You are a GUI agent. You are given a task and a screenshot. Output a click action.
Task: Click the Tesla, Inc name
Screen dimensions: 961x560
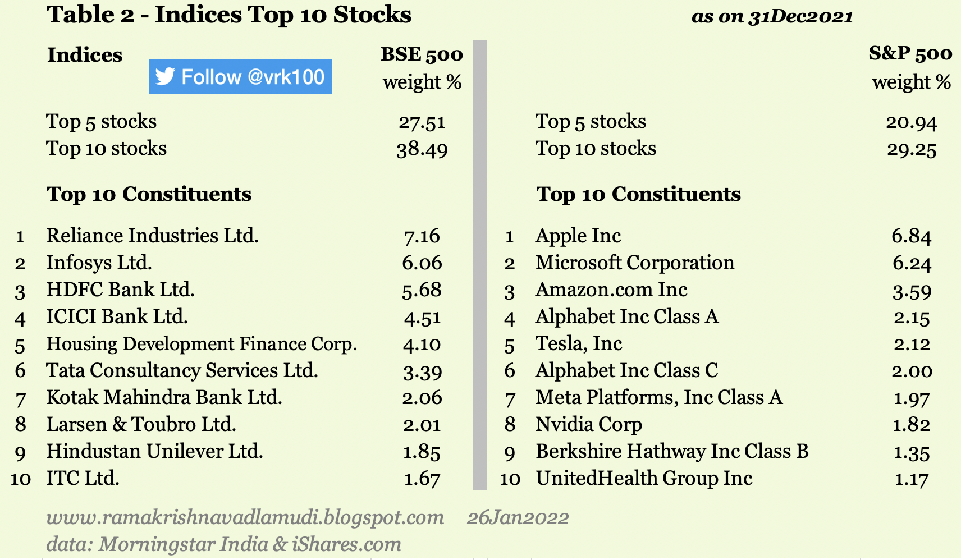[579, 343]
